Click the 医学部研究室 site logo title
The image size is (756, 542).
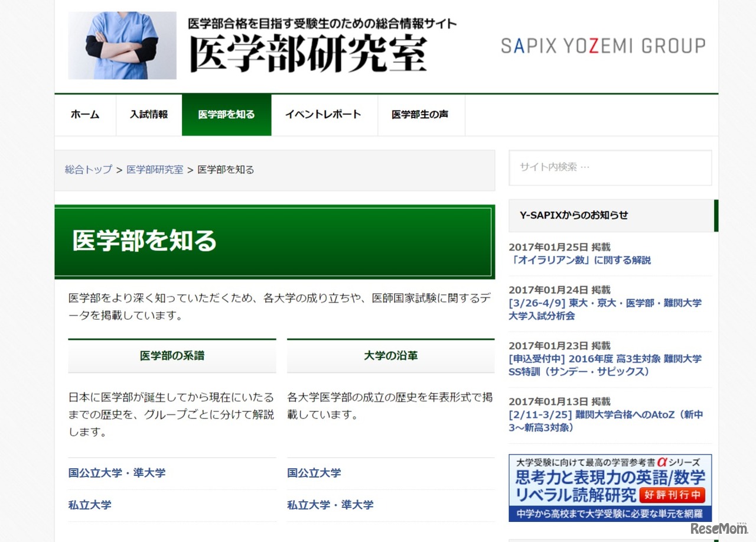308,55
